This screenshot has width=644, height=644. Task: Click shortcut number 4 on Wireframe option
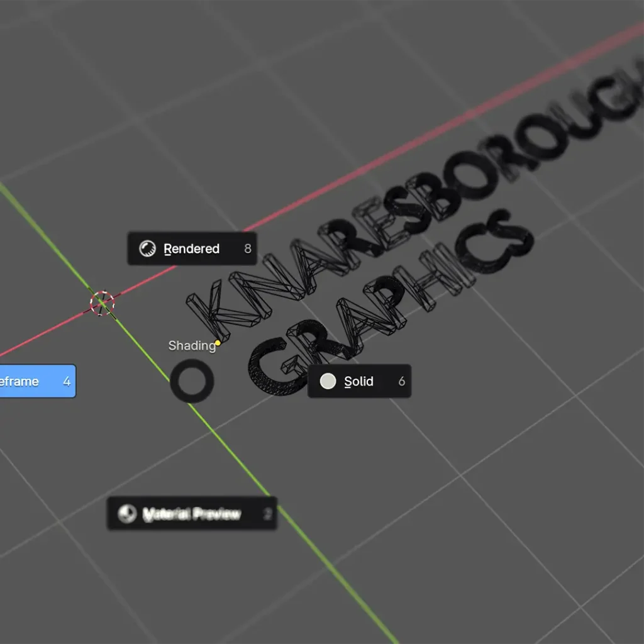click(x=67, y=381)
